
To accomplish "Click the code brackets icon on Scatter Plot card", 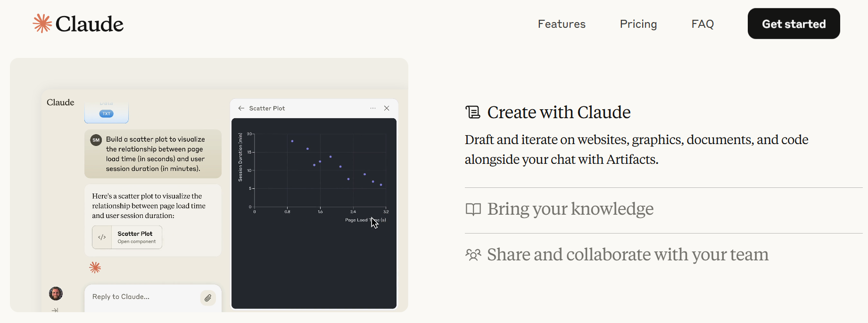I will (x=102, y=237).
